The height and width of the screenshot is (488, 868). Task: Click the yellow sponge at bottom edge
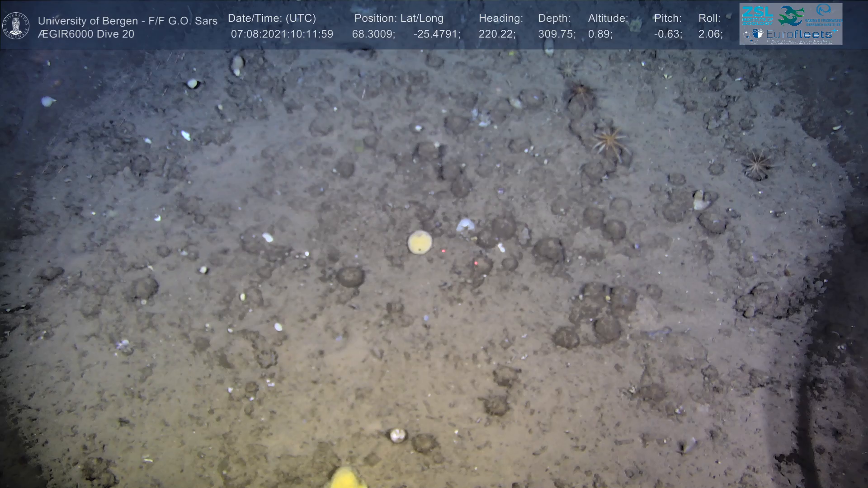[x=346, y=479]
